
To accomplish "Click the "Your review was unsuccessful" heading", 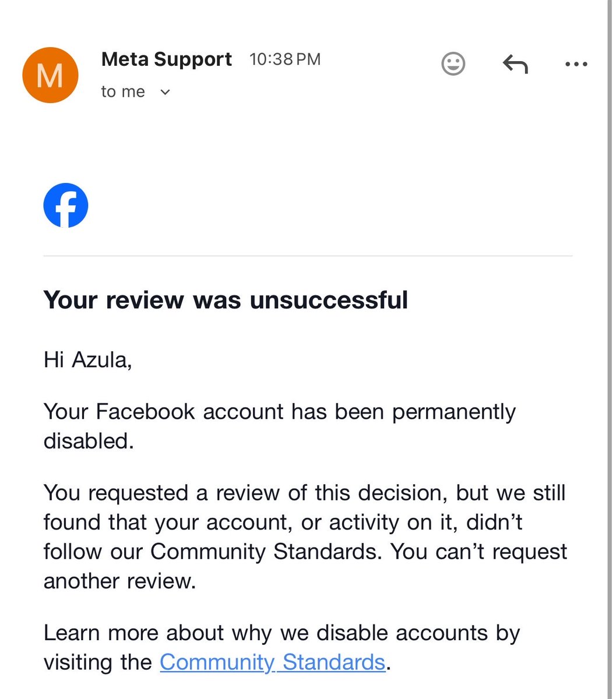I will click(226, 300).
